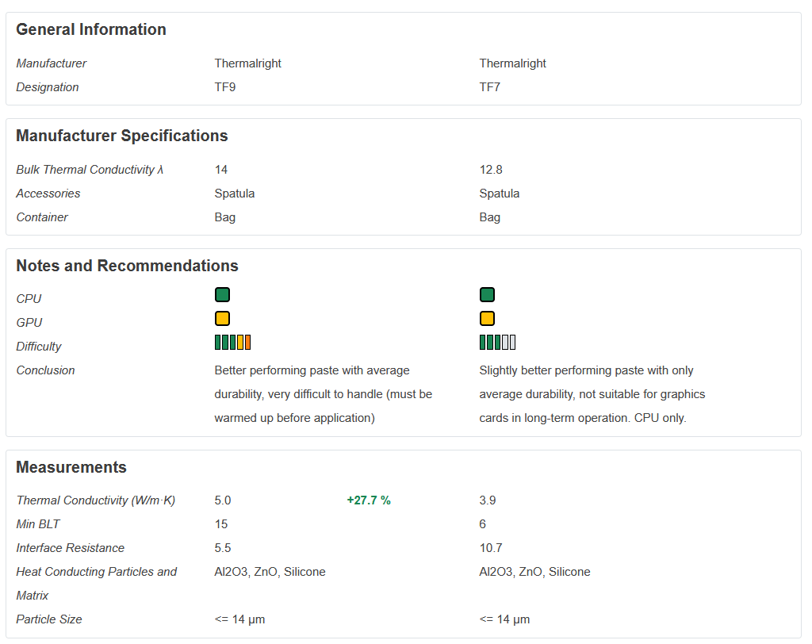Viewport: 812px width, 644px height.
Task: Click the TF7 green CPU indicator square
Action: pos(487,295)
